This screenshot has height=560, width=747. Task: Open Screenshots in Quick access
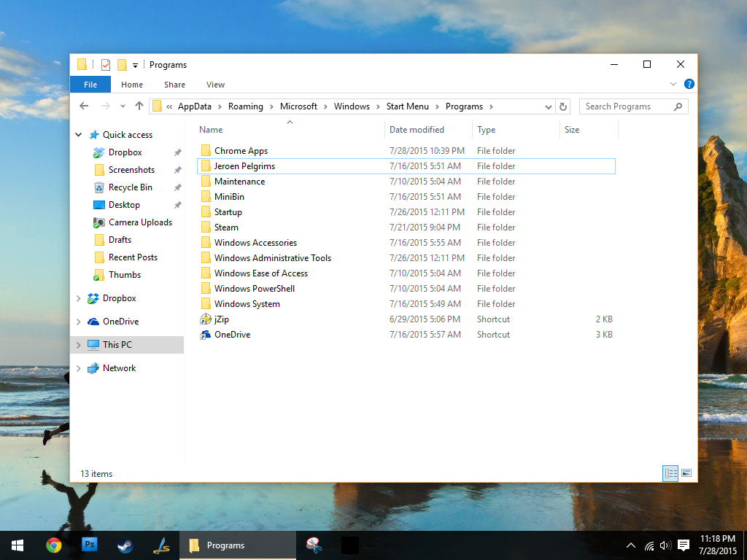(131, 170)
